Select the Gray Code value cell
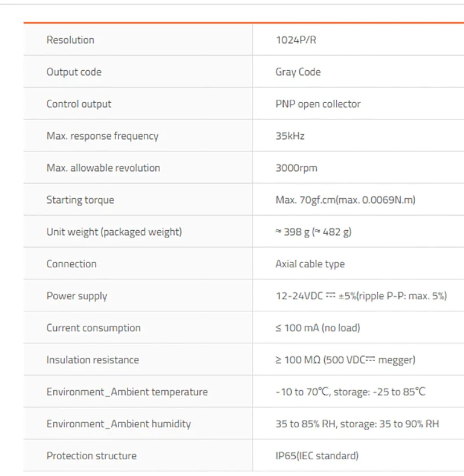This screenshot has height=476, width=464. pos(298,72)
